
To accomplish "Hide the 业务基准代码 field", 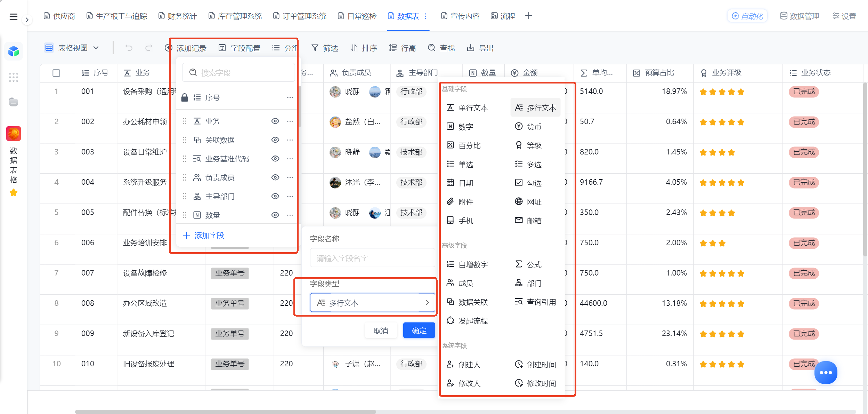I will click(x=275, y=159).
